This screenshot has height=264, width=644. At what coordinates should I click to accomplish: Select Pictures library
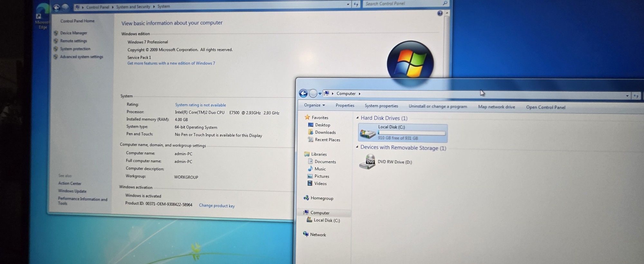click(322, 176)
